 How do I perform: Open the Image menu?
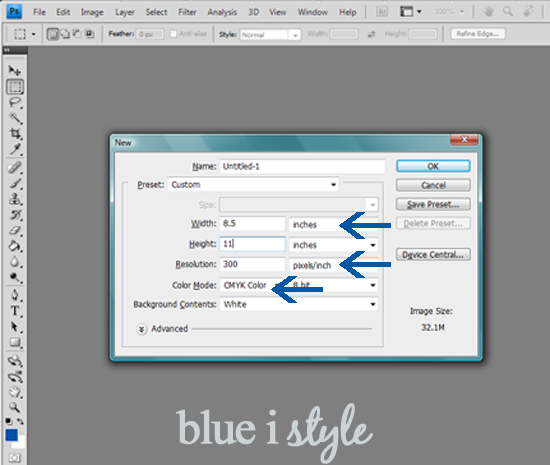click(x=92, y=12)
